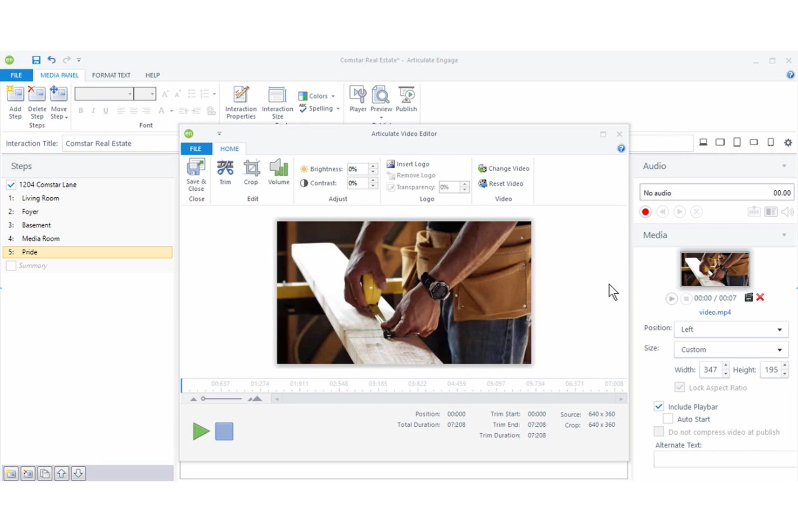Collapse the Audio panel
The height and width of the screenshot is (532, 798).
[x=784, y=166]
